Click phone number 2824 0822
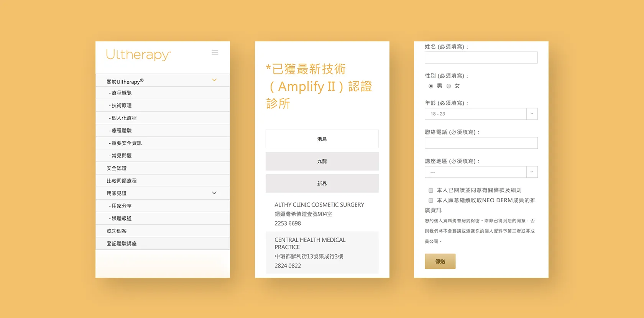The width and height of the screenshot is (644, 318). click(x=287, y=266)
